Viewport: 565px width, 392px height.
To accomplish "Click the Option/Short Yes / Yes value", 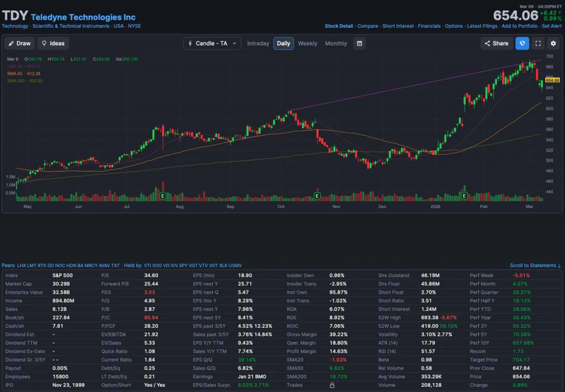I will (154, 385).
